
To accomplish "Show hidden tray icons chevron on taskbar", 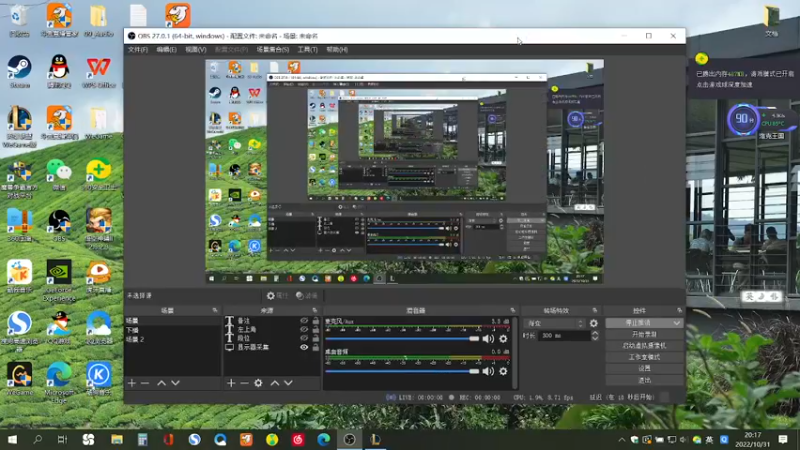I will (621, 439).
